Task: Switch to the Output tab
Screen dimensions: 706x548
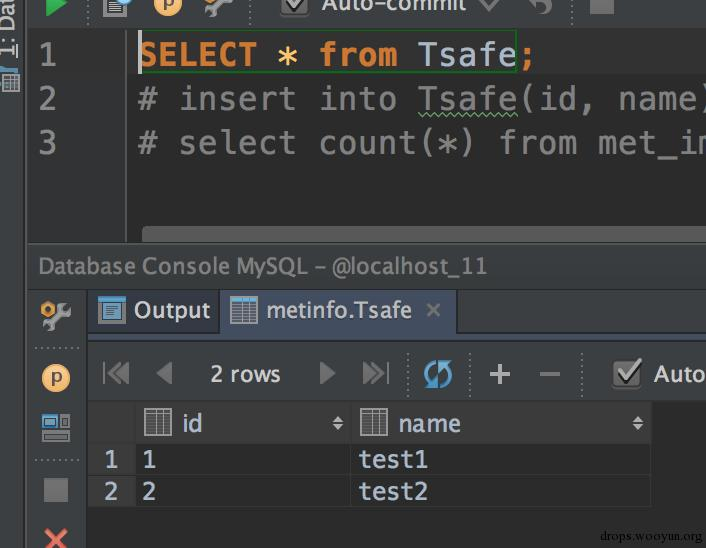Action: point(154,310)
